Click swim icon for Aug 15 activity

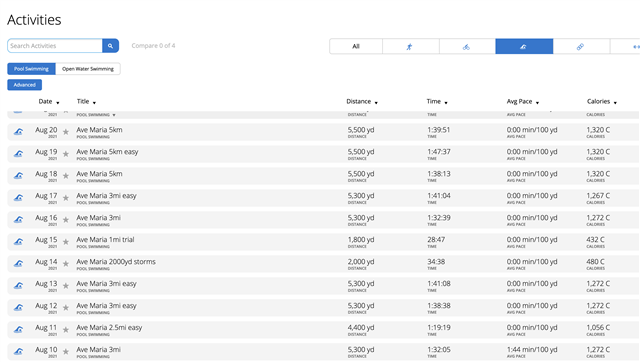pos(18,241)
